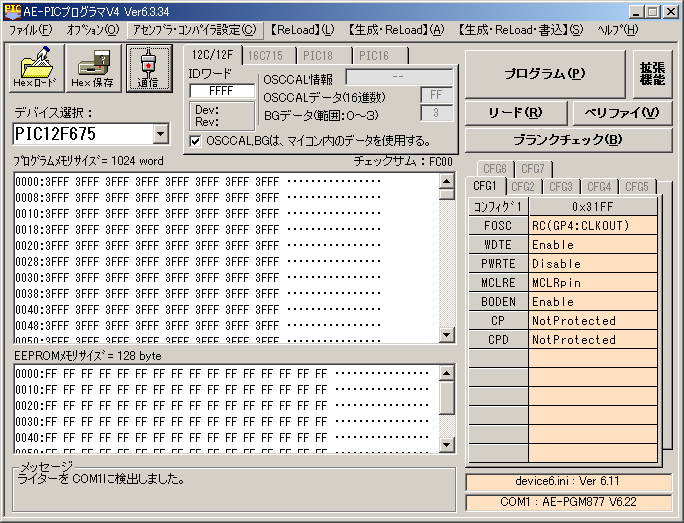The height and width of the screenshot is (523, 684).
Task: Open the 【生成・ReLoad・書込】(S) menu
Action: coord(520,30)
